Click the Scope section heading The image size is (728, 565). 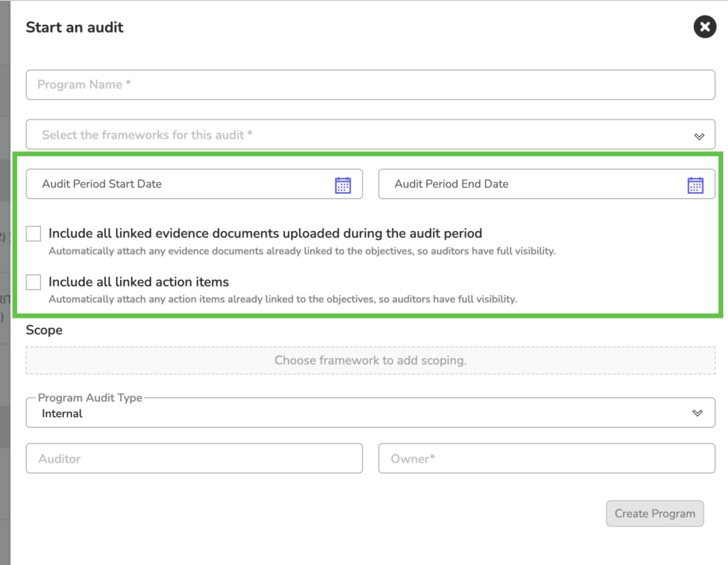(x=44, y=330)
